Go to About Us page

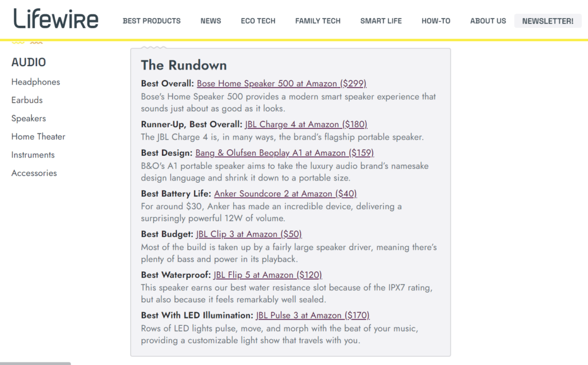coord(488,21)
